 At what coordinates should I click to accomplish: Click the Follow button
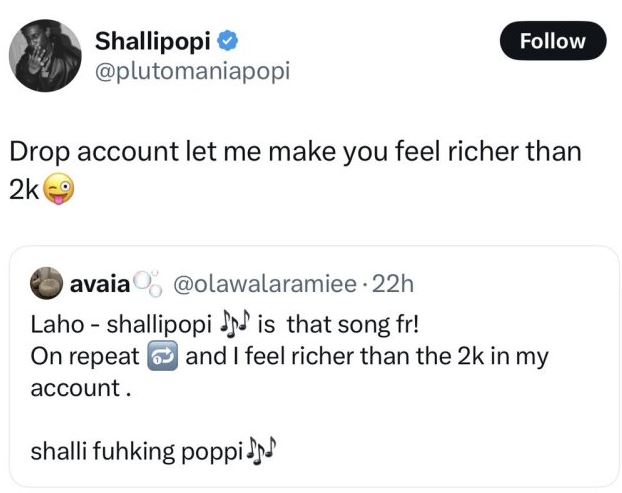[552, 41]
